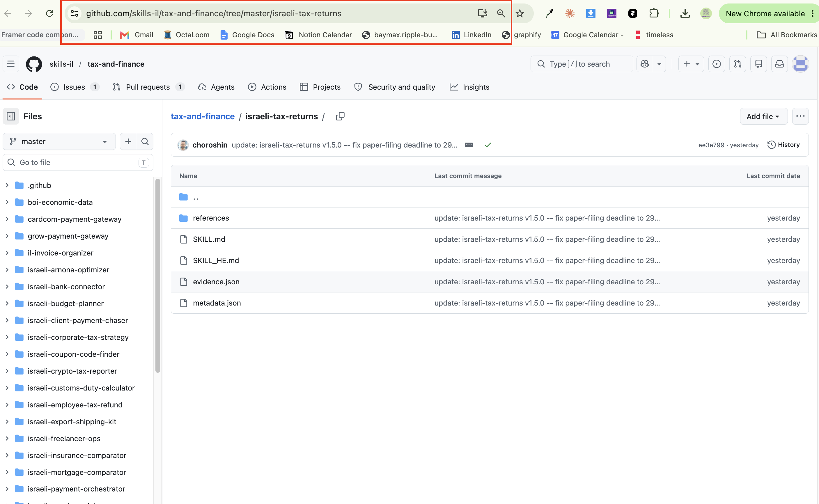The image size is (819, 504).
Task: Open notifications inbox icon
Action: point(779,64)
